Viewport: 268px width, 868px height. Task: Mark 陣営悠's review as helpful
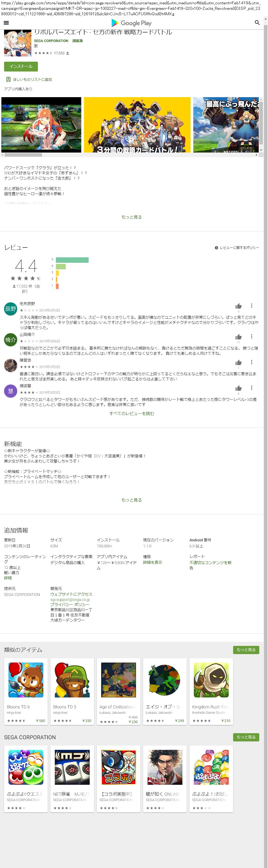pyautogui.click(x=238, y=363)
